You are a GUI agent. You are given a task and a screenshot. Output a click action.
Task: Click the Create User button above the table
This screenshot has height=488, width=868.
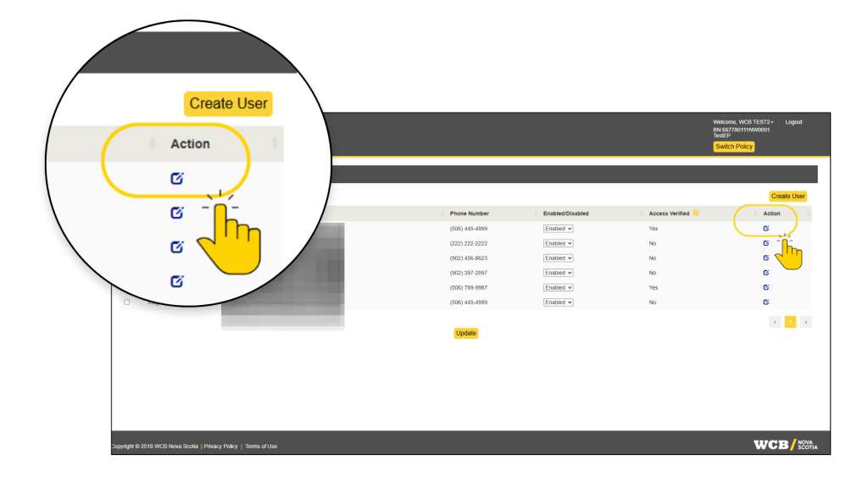click(787, 196)
